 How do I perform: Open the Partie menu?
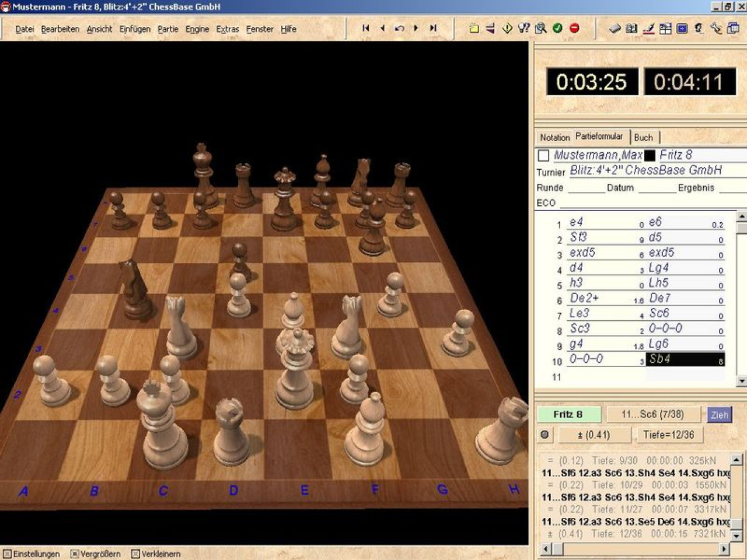click(x=168, y=29)
